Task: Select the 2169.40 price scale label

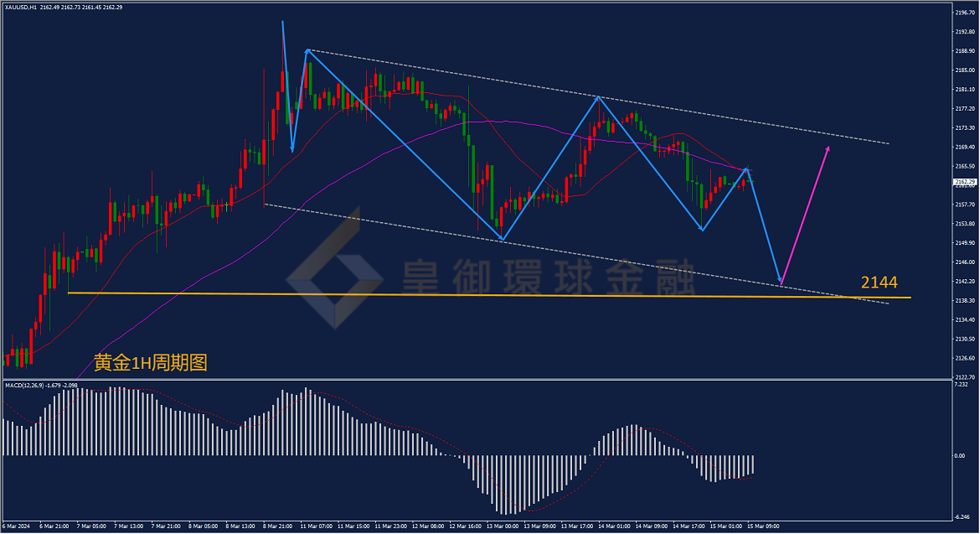Action: 965,147
